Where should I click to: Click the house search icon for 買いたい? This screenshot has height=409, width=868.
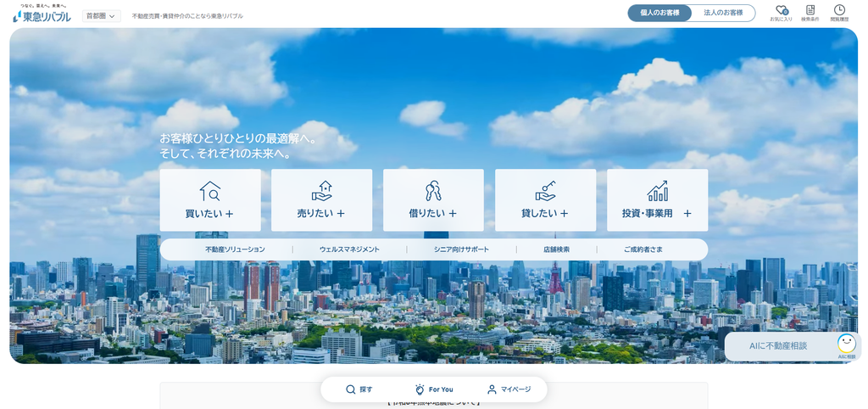(x=210, y=191)
